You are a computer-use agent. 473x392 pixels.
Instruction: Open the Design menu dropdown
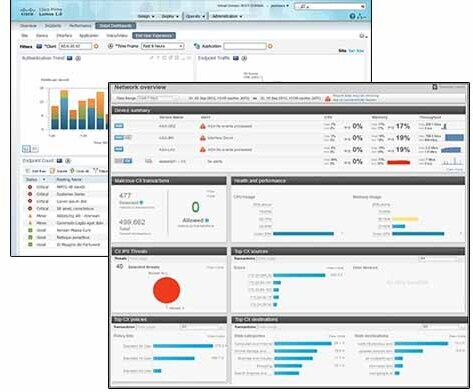[146, 16]
